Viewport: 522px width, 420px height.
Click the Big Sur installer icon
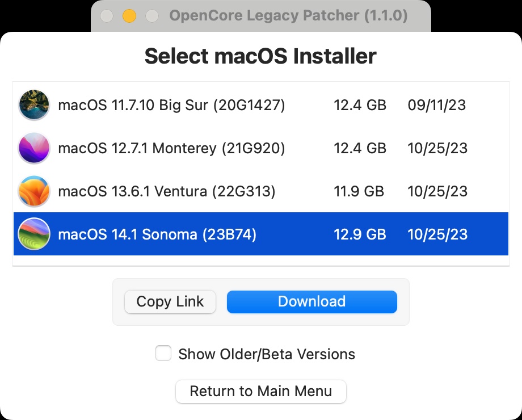(x=34, y=105)
